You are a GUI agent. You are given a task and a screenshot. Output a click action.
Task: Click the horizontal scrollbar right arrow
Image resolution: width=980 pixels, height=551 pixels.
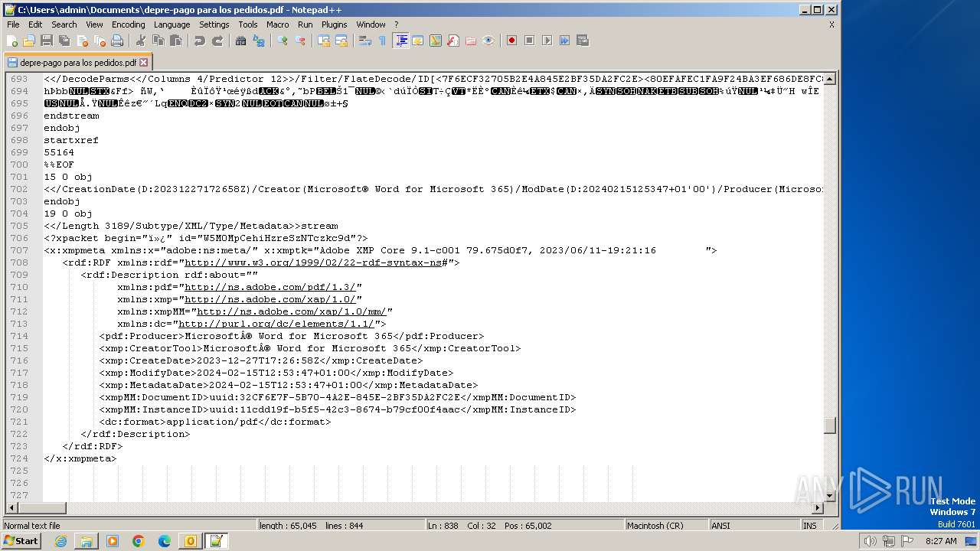pyautogui.click(x=818, y=507)
